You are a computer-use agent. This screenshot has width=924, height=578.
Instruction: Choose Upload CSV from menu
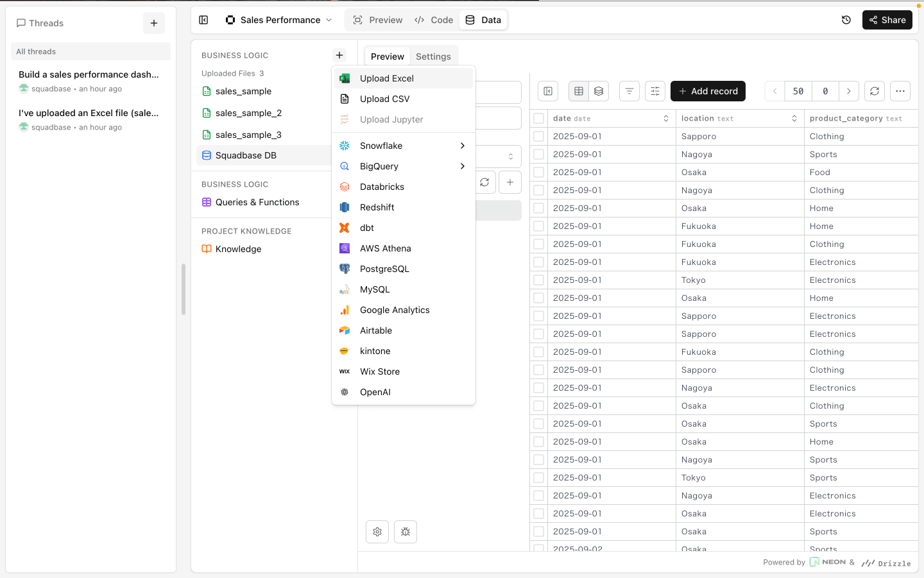384,99
